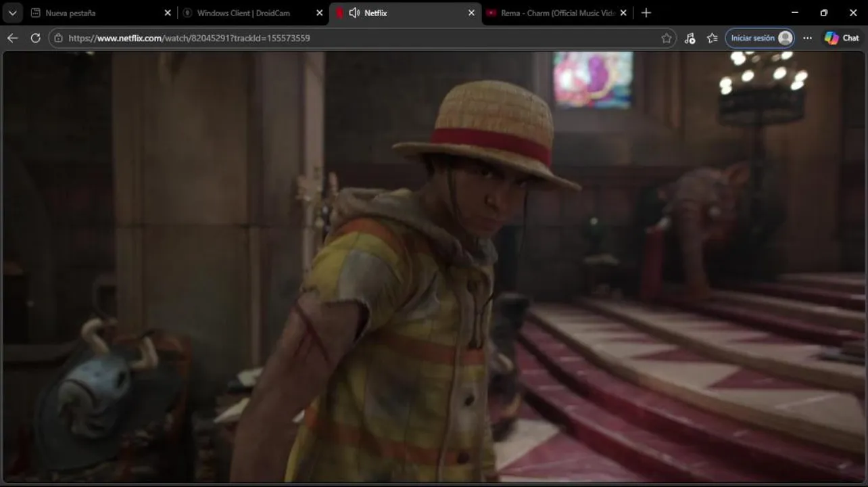Viewport: 868px width, 487px height.
Task: Close the Rema - Charm tab
Action: (623, 13)
